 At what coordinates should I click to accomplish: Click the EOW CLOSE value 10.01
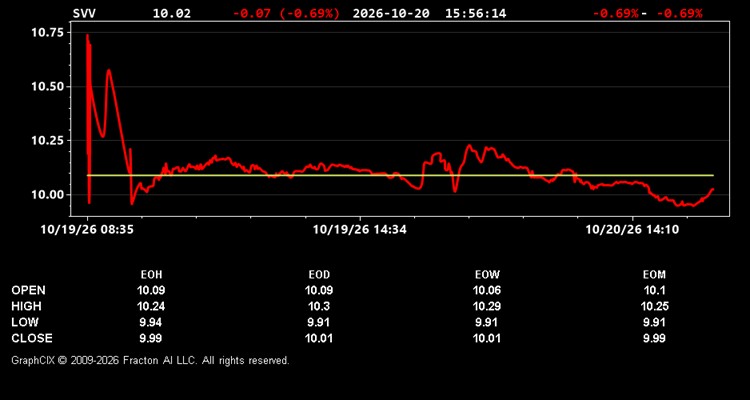487,338
